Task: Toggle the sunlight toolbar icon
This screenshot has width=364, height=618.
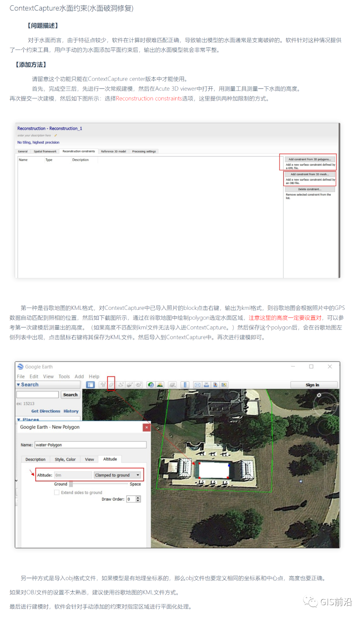Action: point(160,385)
